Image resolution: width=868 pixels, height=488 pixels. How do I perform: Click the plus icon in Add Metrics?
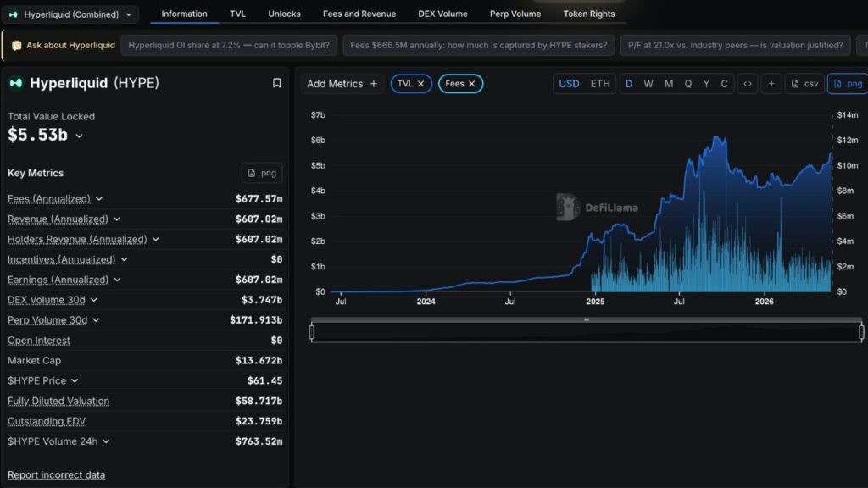coord(374,84)
